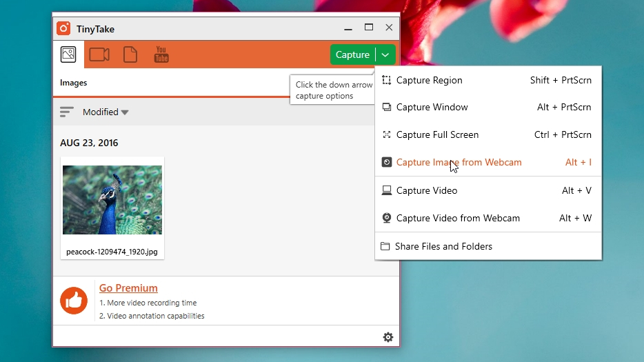Click the TinyTake logo icon
This screenshot has height=362, width=644.
[x=63, y=28]
